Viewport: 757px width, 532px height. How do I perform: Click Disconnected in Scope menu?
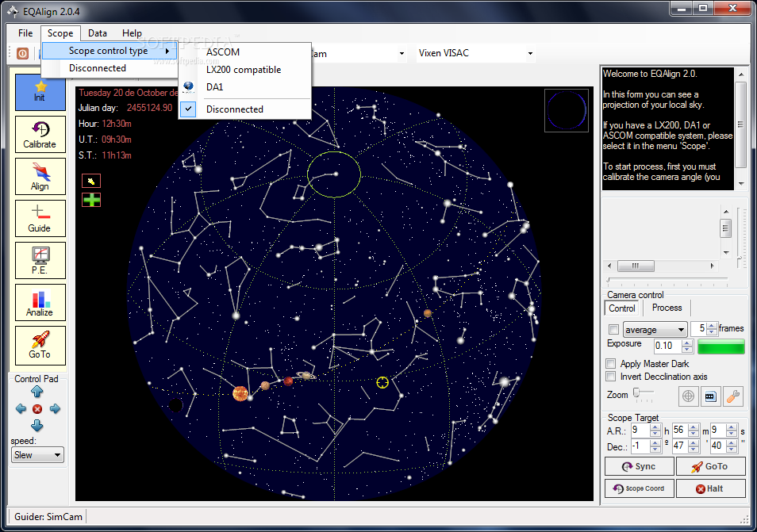pos(110,68)
